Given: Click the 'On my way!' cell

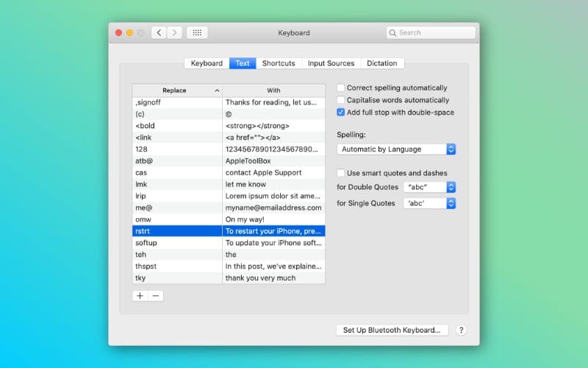Looking at the screenshot, I should (x=273, y=219).
